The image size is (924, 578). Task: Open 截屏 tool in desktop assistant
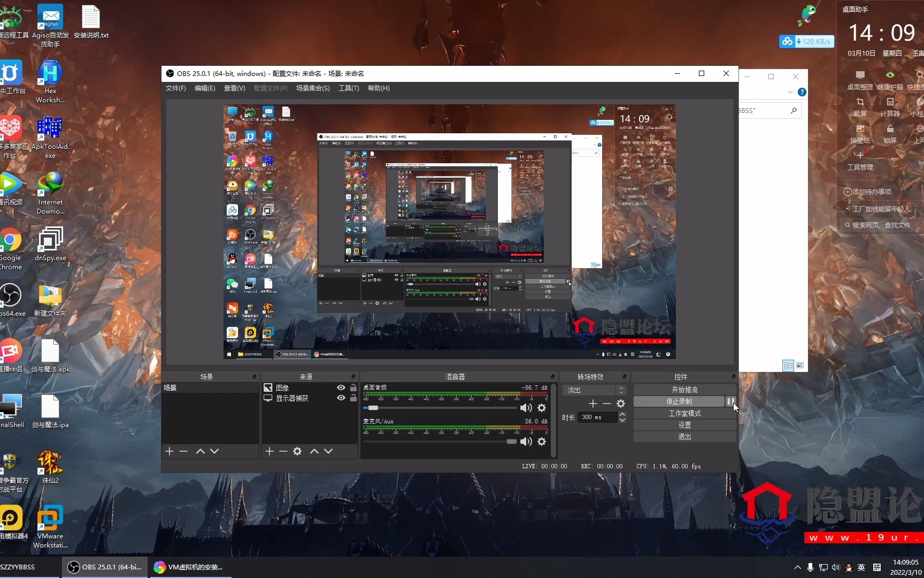[860, 107]
